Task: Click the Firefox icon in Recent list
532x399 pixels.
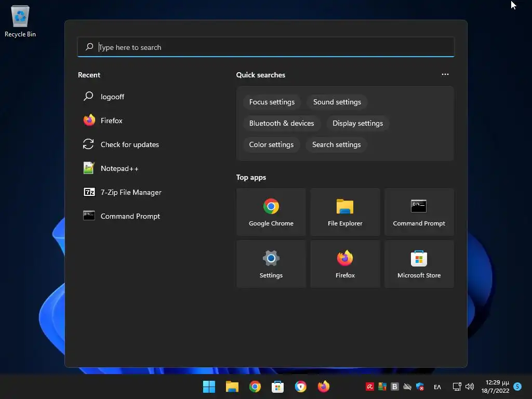Action: (x=89, y=121)
